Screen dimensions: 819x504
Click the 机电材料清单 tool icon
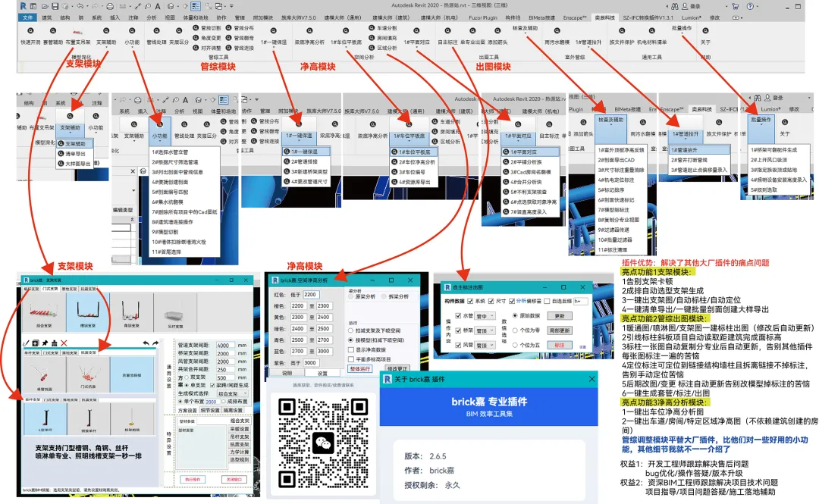pos(651,31)
